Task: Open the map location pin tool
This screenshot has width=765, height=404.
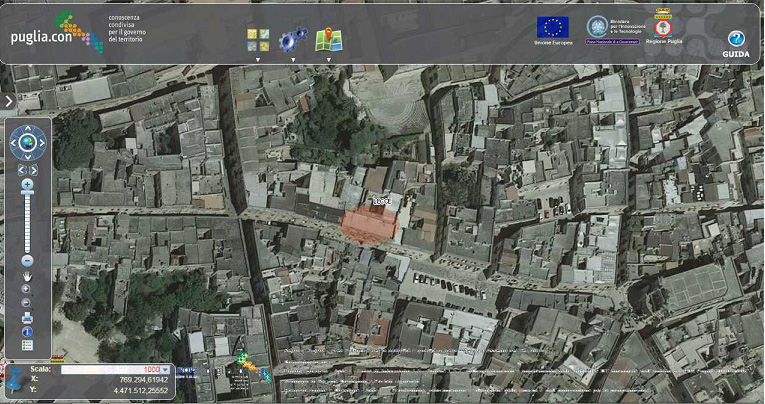Action: pyautogui.click(x=328, y=39)
